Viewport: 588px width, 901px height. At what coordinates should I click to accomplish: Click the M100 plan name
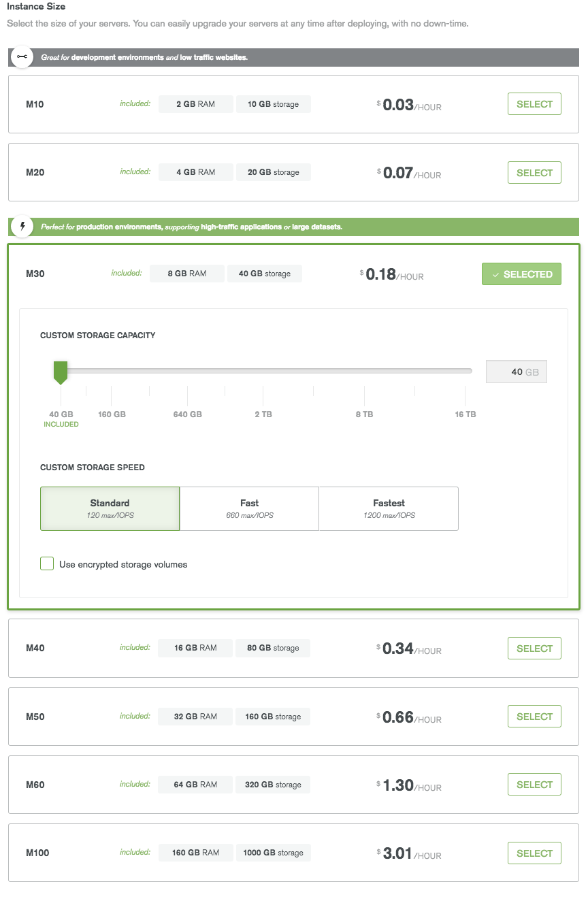37,853
